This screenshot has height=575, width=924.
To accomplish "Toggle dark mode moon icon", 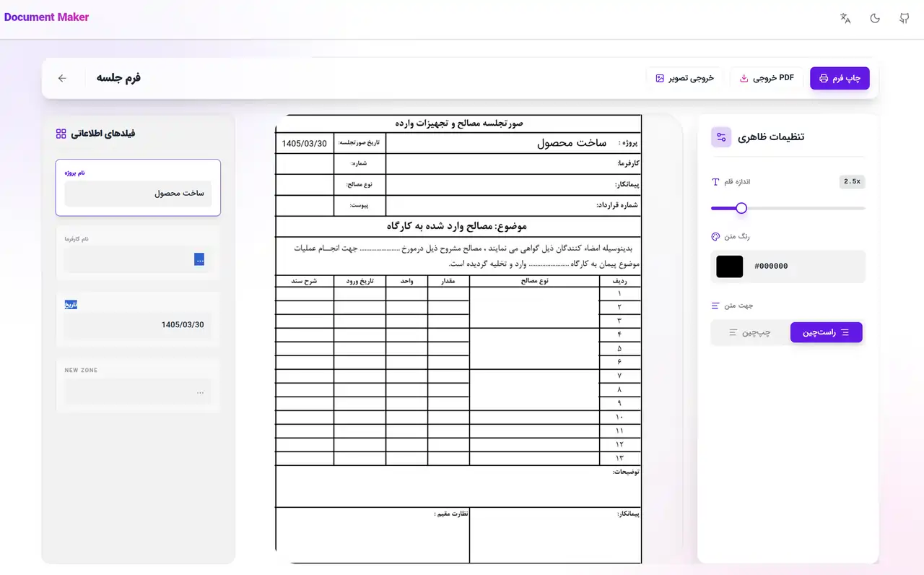I will click(875, 18).
